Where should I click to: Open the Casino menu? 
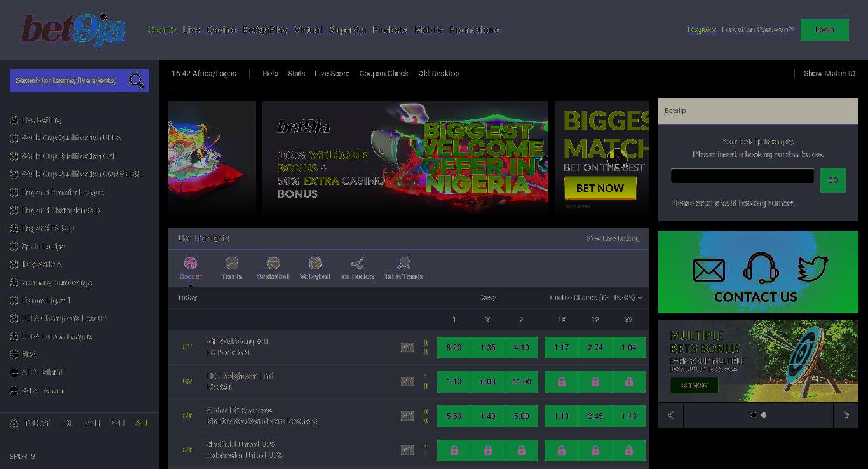[x=221, y=30]
